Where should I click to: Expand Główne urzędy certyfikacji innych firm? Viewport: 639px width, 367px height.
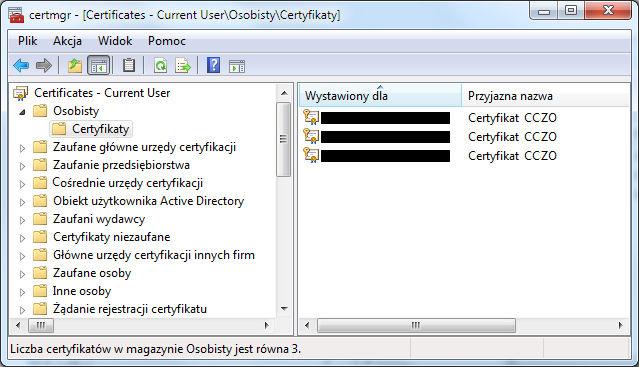coord(22,256)
